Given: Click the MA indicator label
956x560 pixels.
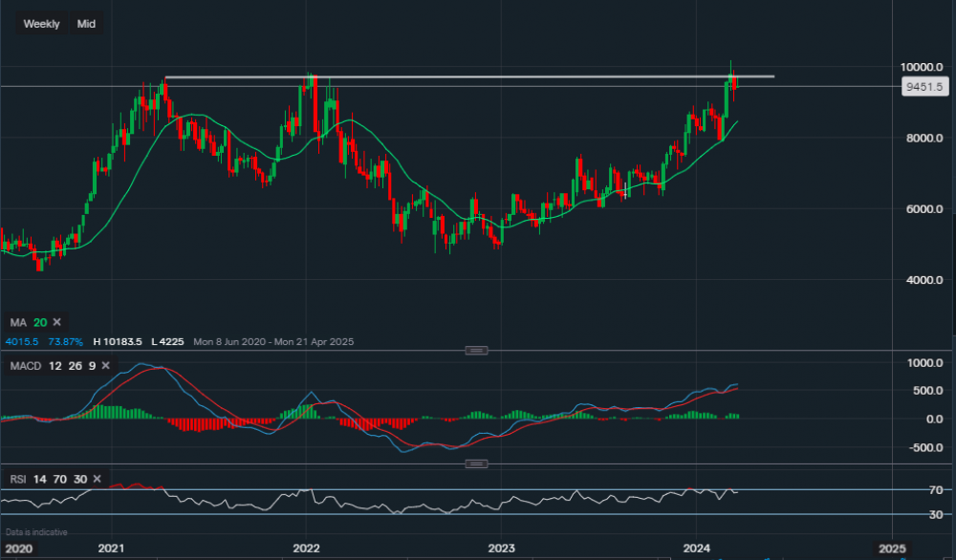Looking at the screenshot, I should click(17, 322).
